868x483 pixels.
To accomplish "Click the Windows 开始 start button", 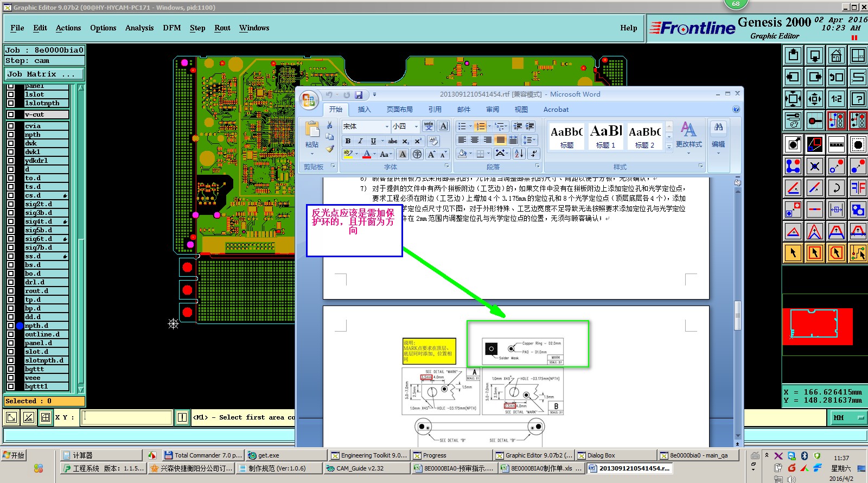I will [14, 455].
